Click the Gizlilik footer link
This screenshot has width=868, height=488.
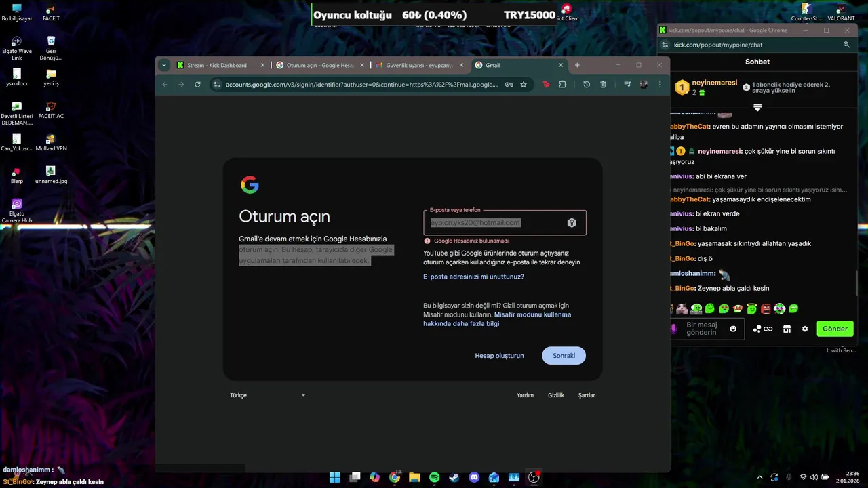(x=556, y=395)
